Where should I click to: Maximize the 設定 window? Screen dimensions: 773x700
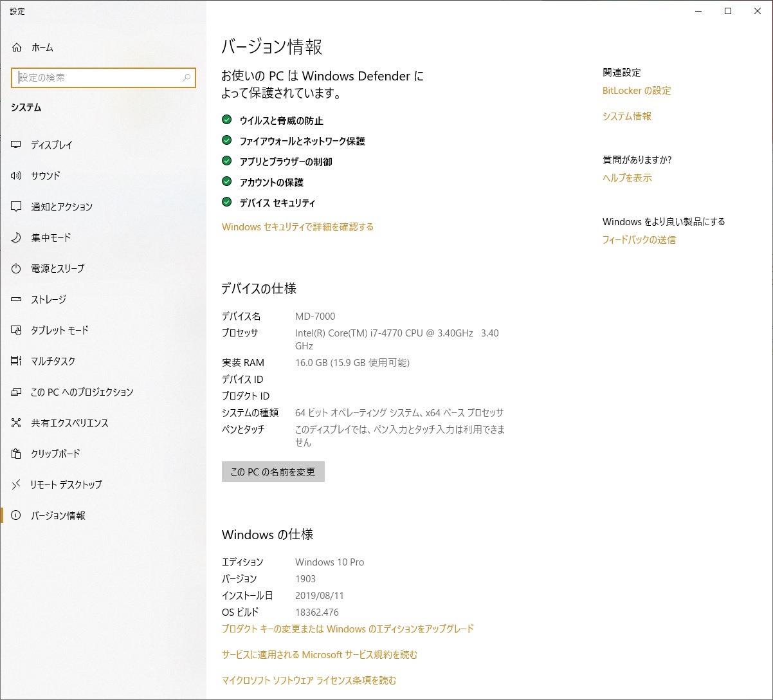[728, 11]
